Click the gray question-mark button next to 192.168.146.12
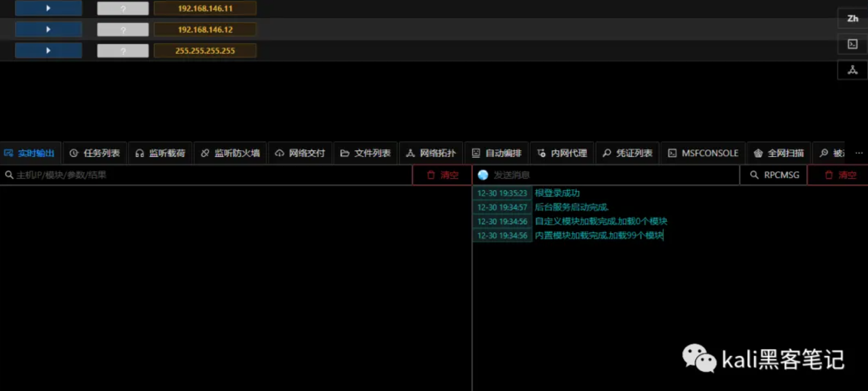The width and height of the screenshot is (868, 391). point(123,30)
